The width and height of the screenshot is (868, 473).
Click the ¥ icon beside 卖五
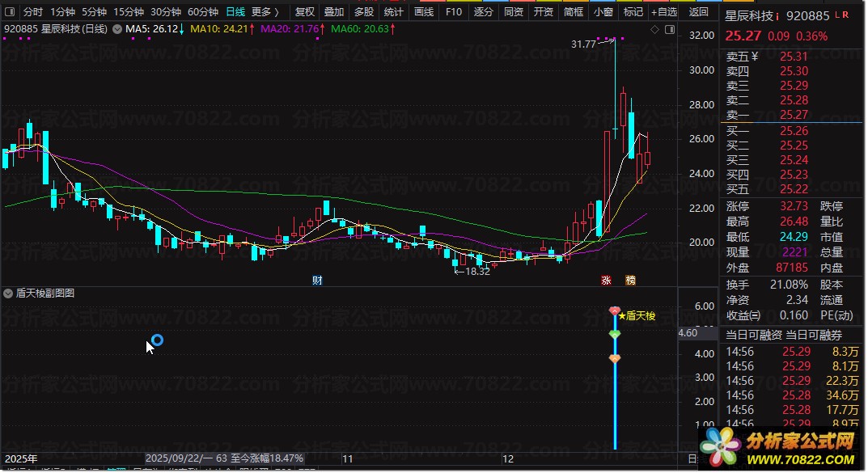click(x=755, y=57)
